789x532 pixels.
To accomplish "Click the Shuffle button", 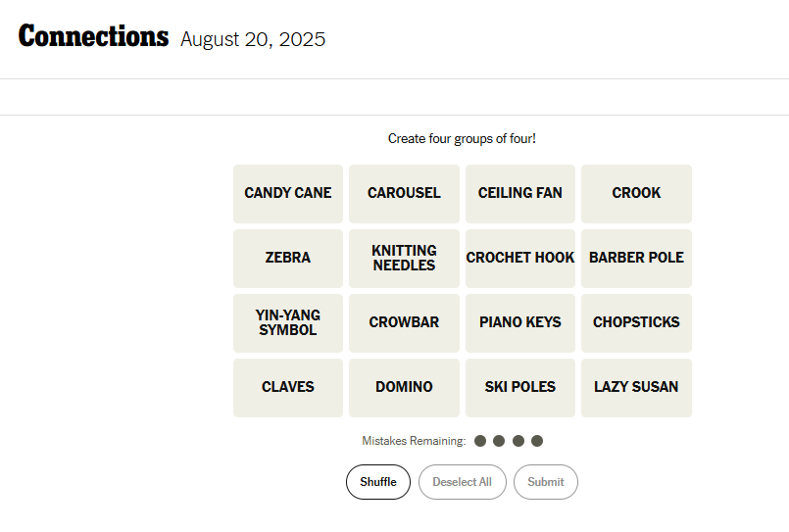I will click(x=378, y=482).
